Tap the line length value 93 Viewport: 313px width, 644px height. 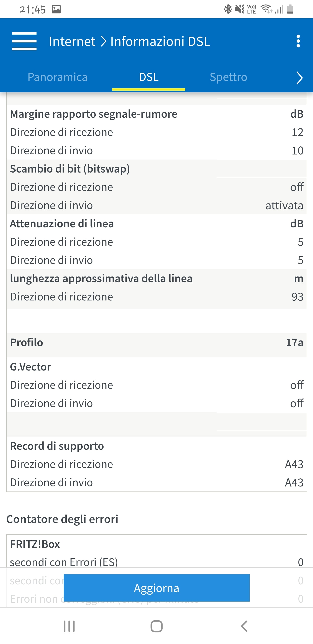pos(297,297)
